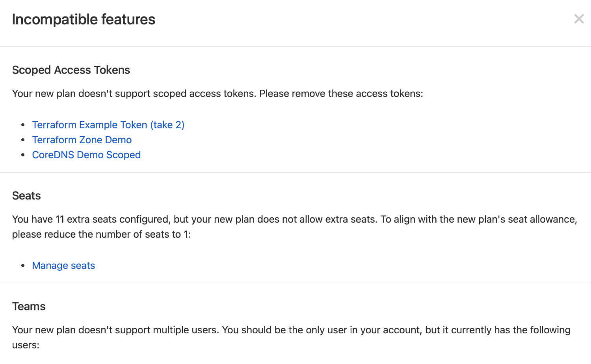View the CoreDNS Demo Scoped token
The image size is (591, 364).
(86, 155)
